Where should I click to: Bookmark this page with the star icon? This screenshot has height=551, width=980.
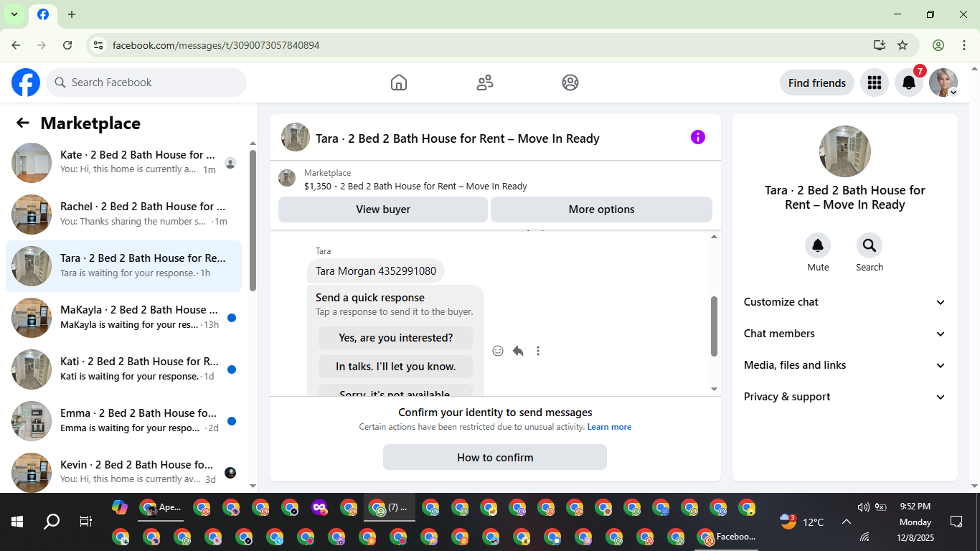pyautogui.click(x=903, y=45)
